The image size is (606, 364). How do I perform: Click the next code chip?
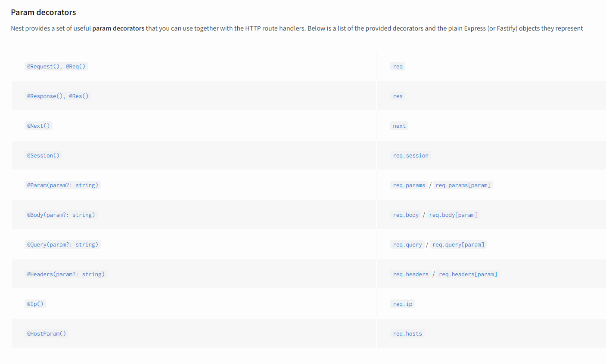[399, 126]
